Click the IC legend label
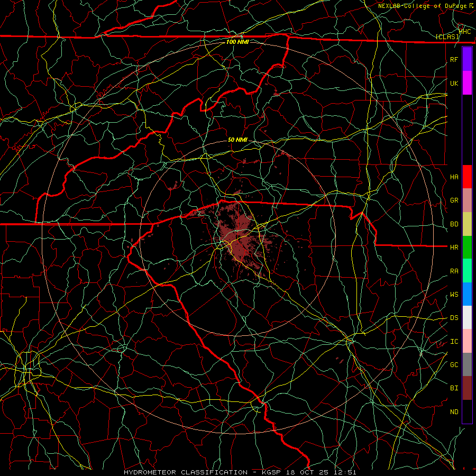This screenshot has height=476, width=476. [x=454, y=341]
